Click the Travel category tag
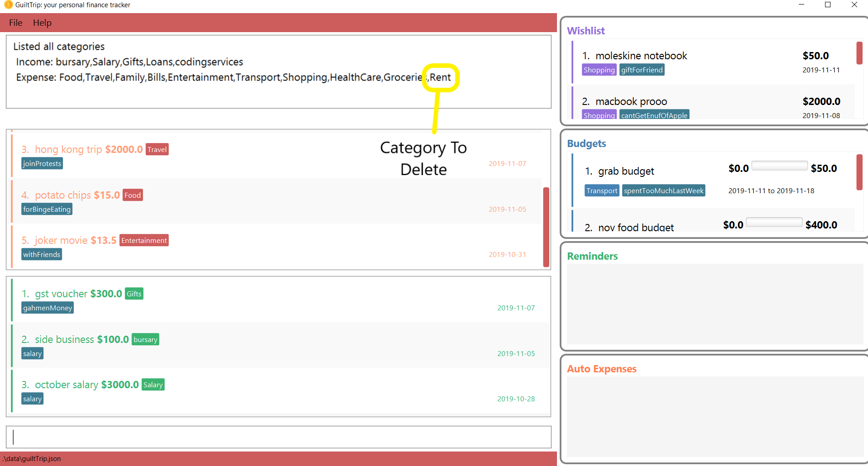 [157, 149]
